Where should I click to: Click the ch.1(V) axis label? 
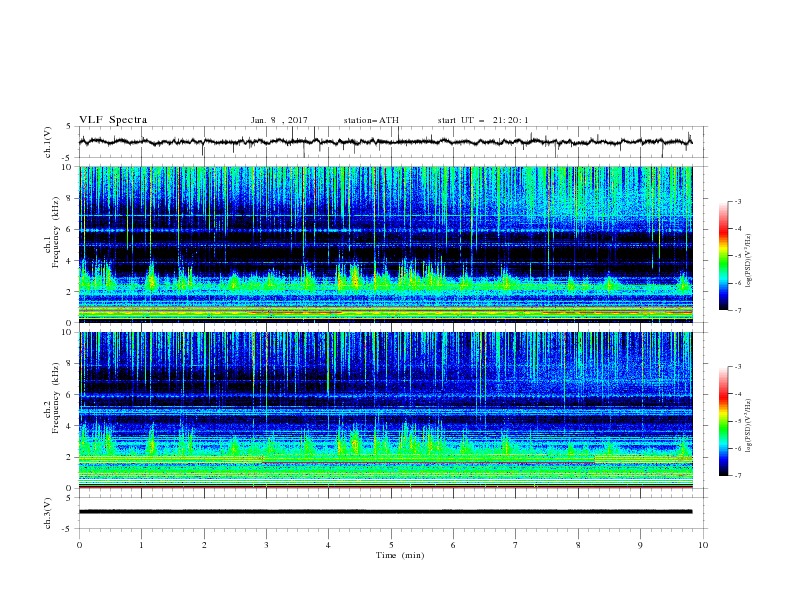pos(48,142)
